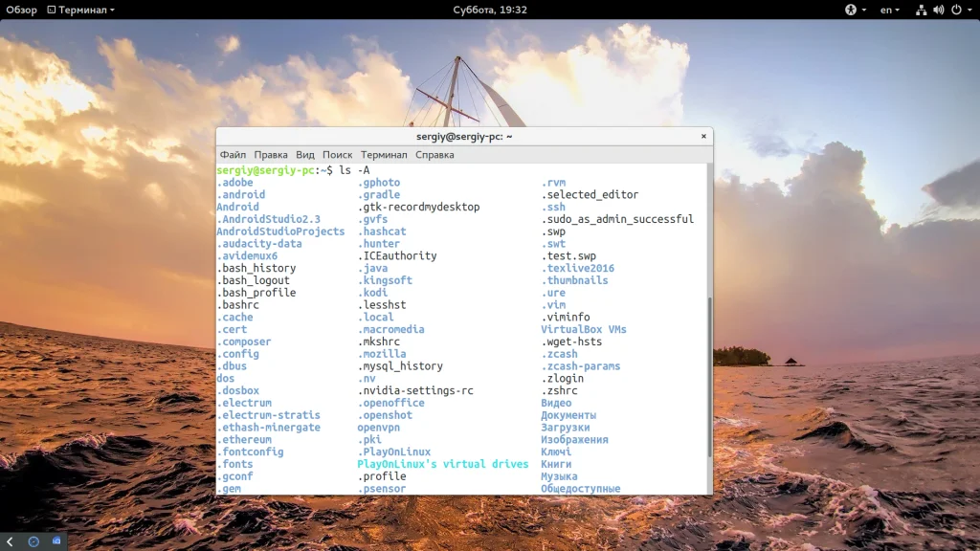Open the Вид menu

tap(305, 155)
